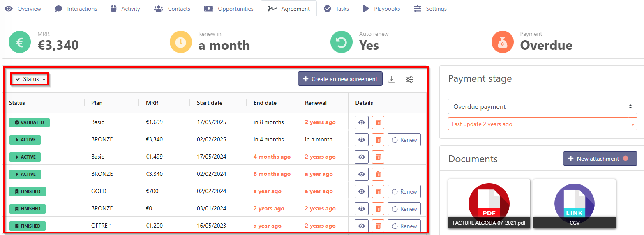Click the orange Payment money bag icon

[x=503, y=42]
